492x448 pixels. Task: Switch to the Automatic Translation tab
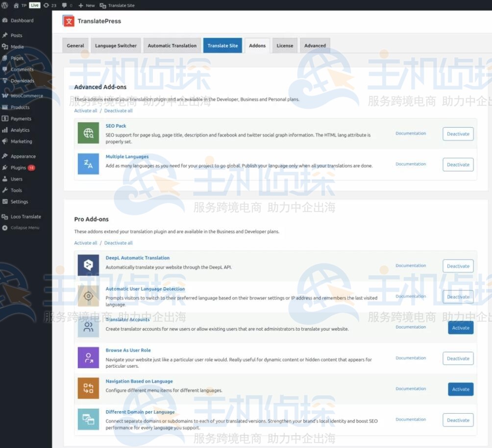click(172, 46)
